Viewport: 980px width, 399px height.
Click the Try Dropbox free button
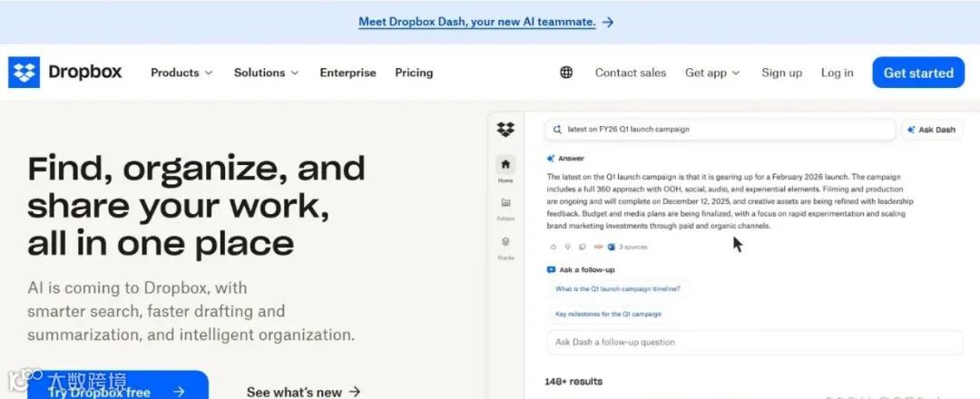(117, 384)
